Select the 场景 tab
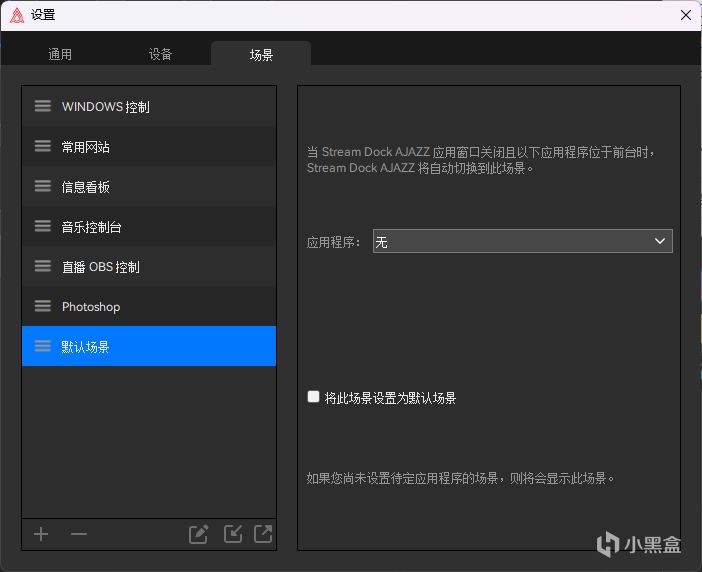The height and width of the screenshot is (572, 702). tap(261, 54)
